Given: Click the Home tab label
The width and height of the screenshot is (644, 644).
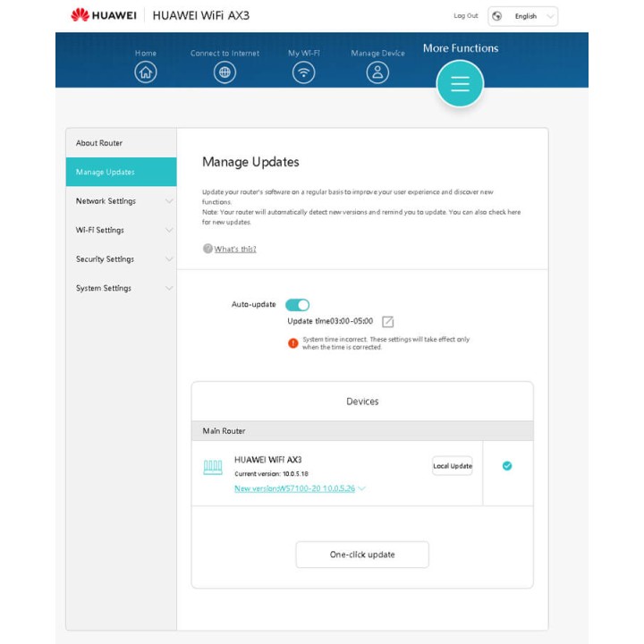Looking at the screenshot, I should coord(146,53).
